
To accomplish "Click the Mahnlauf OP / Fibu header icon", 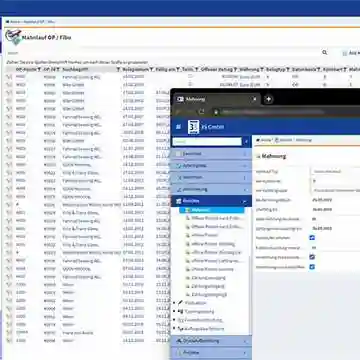I will point(13,36).
